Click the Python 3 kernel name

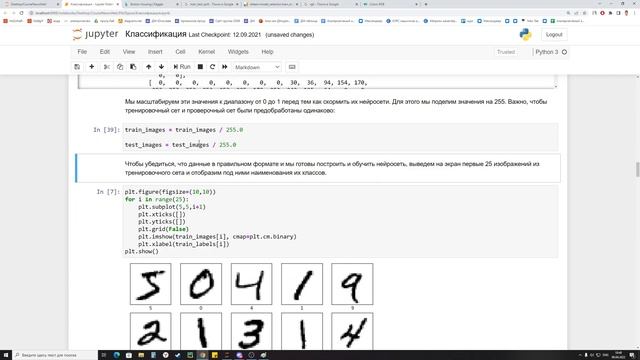(547, 52)
